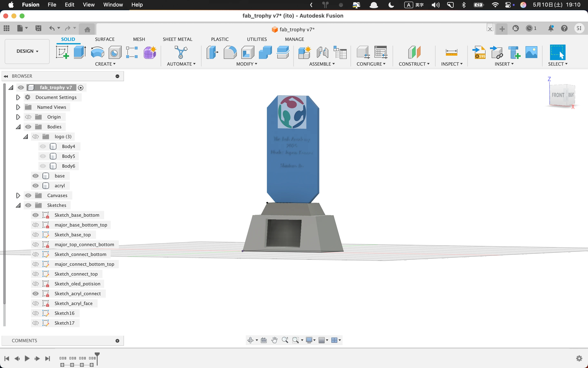Click the timeline Play button

pos(27,358)
